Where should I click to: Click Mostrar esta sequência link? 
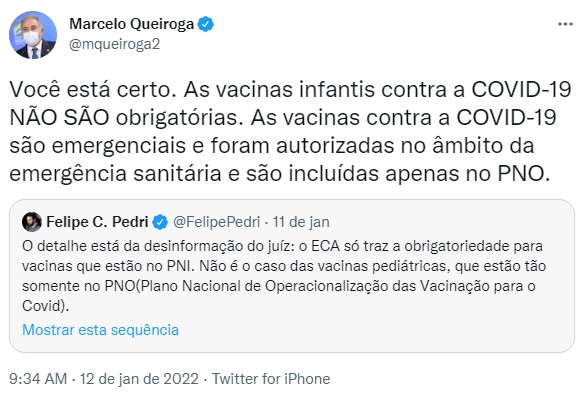pos(100,330)
